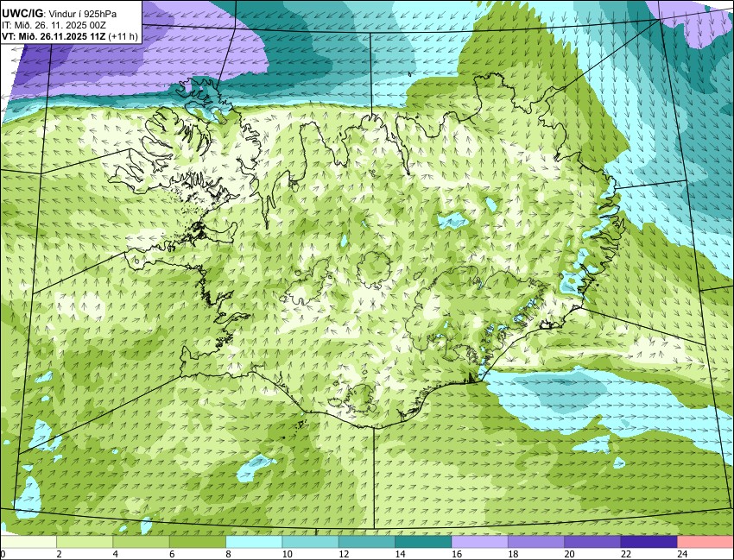The width and height of the screenshot is (734, 560).
Task: Click the 'VT: Mið. 26.11.2025 11Z' line
Action: pos(54,37)
